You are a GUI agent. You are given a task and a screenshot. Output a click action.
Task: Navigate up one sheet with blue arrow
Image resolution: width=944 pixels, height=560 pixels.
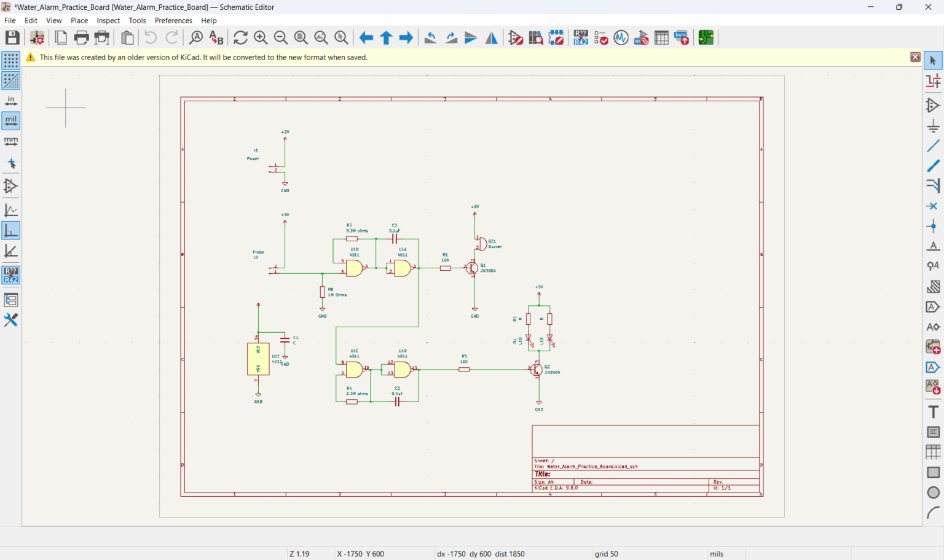point(386,37)
